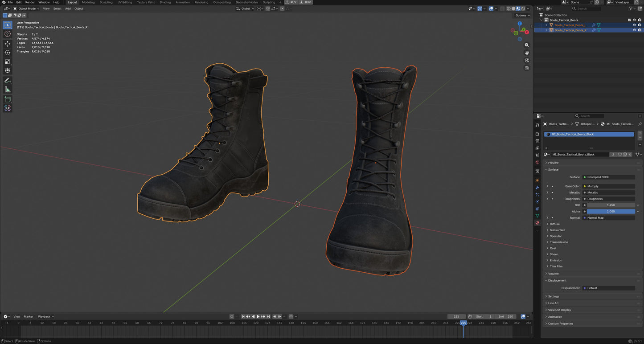Click the fake user shield icon

[x=619, y=155]
